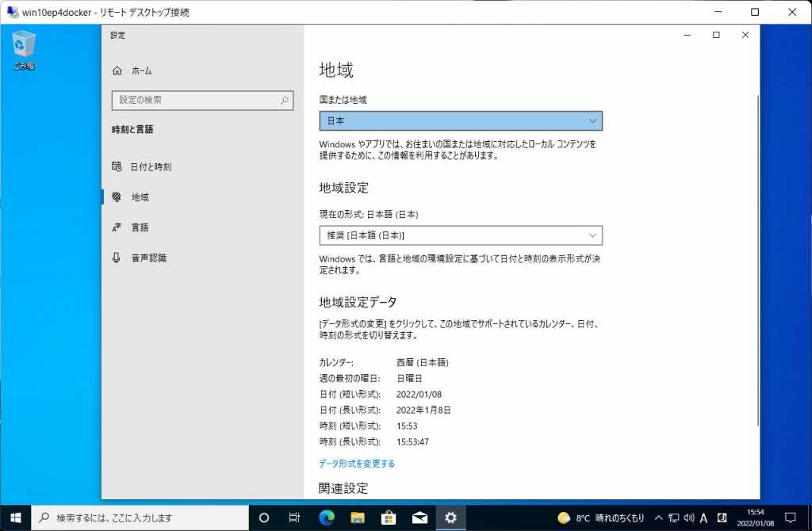This screenshot has width=812, height=531.
Task: Open the Windows Start menu
Action: pos(16,518)
